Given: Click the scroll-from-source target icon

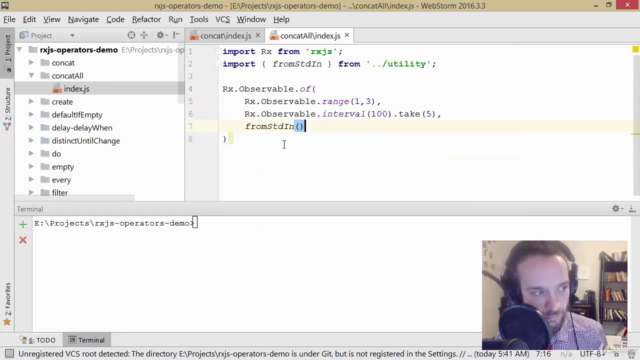Looking at the screenshot, I should tap(131, 36).
